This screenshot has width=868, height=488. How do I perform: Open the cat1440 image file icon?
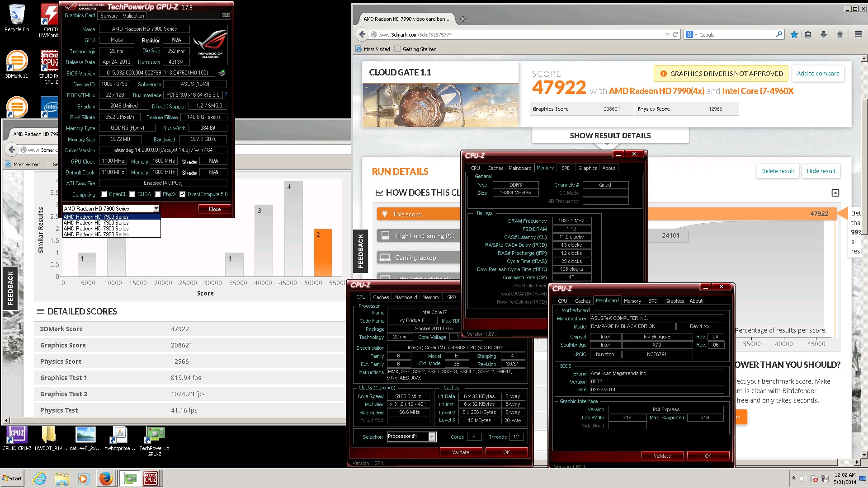pos(85,438)
